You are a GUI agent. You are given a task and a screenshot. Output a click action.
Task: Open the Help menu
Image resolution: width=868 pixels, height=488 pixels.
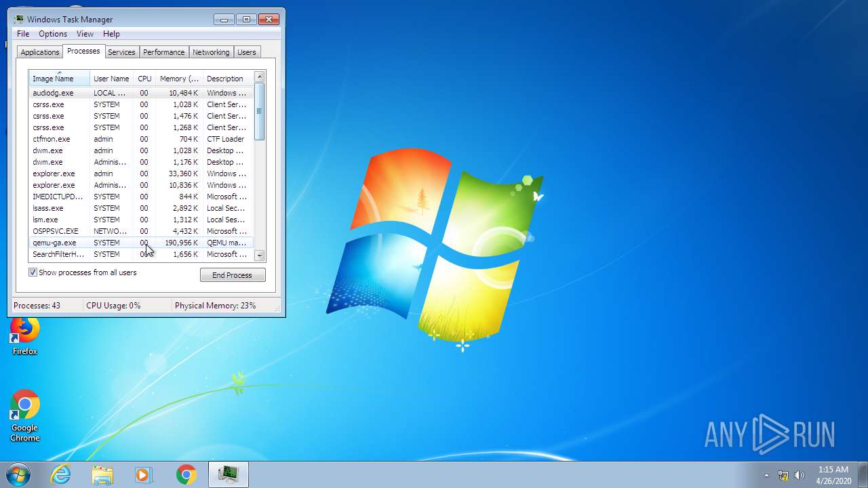(x=111, y=34)
